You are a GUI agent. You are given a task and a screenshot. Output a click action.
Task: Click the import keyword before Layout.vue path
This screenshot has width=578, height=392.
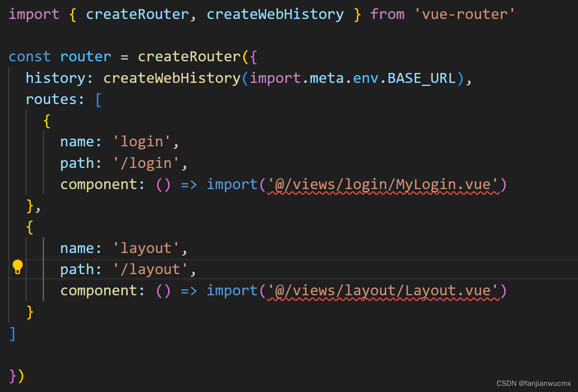pos(232,291)
